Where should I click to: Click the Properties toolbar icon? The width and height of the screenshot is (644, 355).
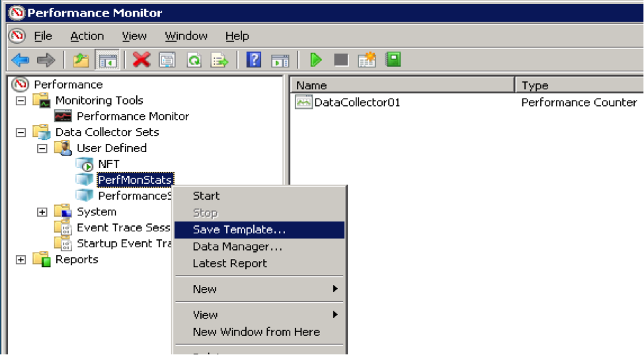(x=167, y=60)
